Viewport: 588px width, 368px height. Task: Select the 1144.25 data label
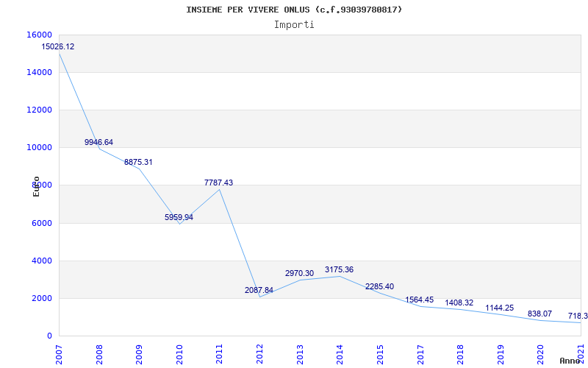[500, 308]
